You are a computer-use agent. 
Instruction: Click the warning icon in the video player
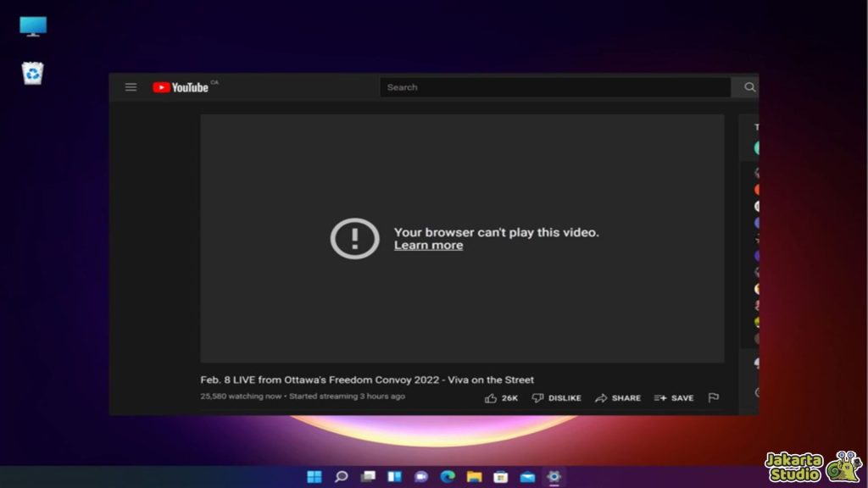coord(354,238)
